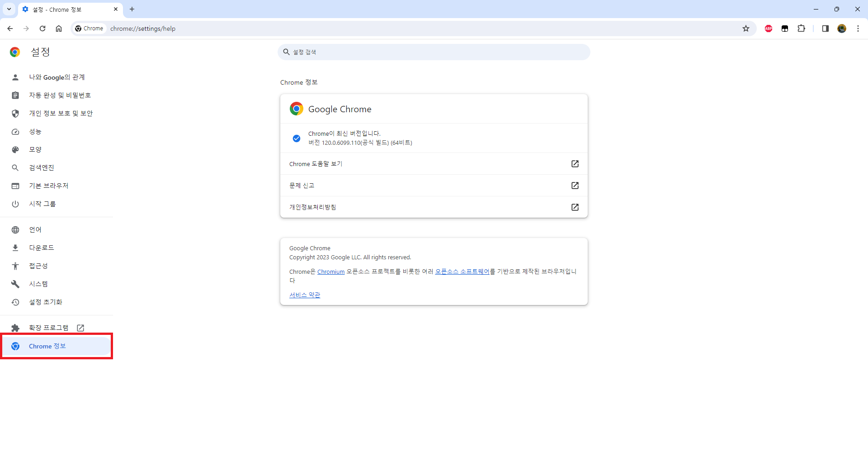The image size is (868, 467).
Task: Click the reset clock icon next to 설정 초기화
Action: click(x=15, y=302)
